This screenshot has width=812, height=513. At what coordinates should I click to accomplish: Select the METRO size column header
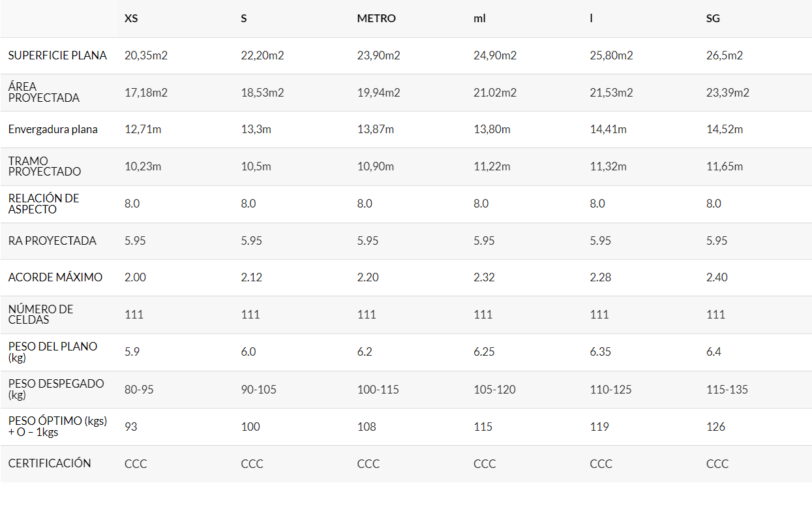point(376,18)
